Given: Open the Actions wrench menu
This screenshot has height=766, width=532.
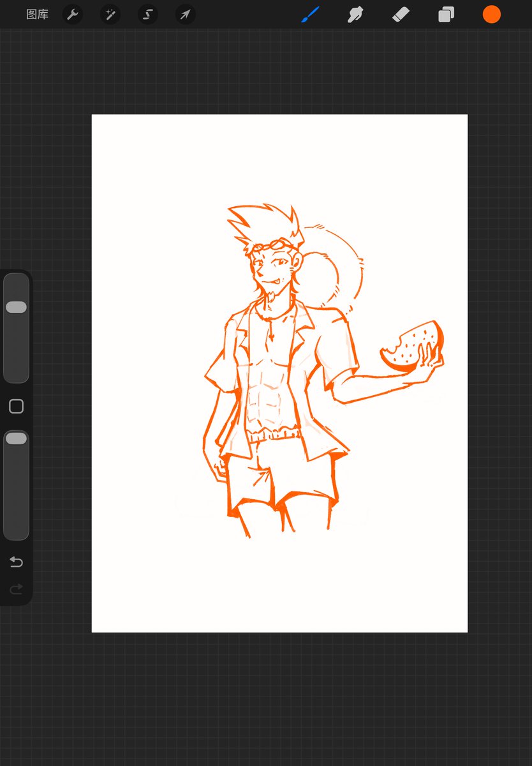Looking at the screenshot, I should (x=73, y=14).
